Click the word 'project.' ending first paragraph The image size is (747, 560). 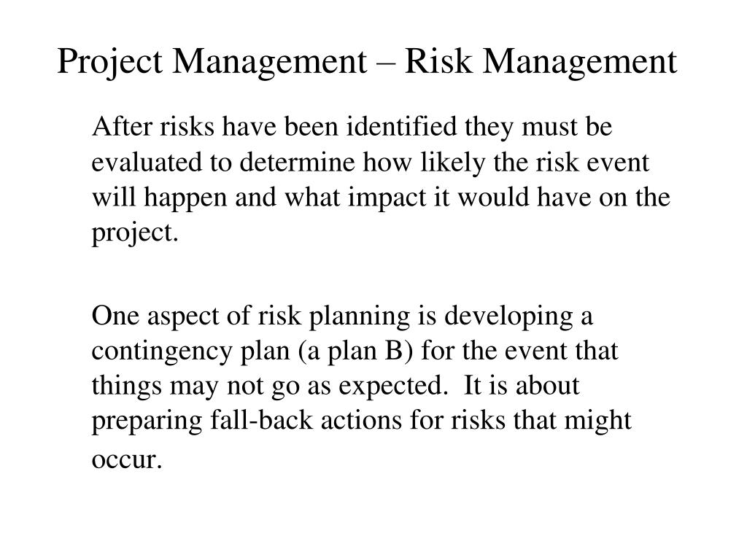[x=135, y=234]
